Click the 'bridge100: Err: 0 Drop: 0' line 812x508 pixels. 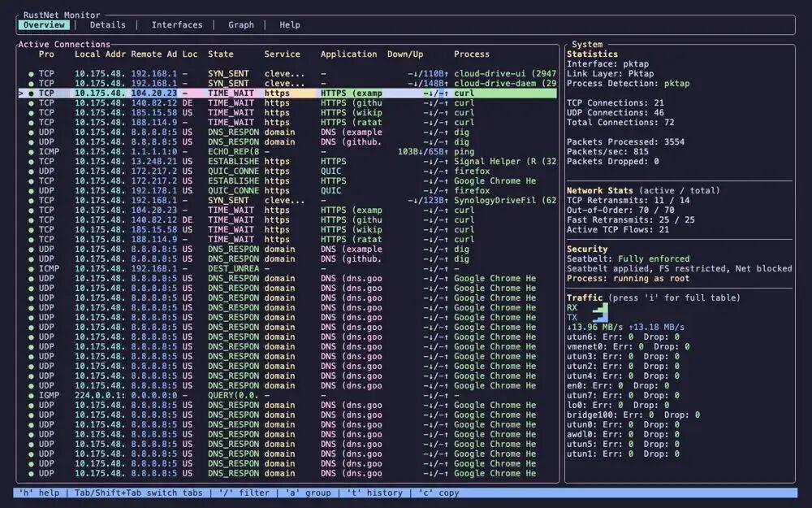pyautogui.click(x=633, y=415)
